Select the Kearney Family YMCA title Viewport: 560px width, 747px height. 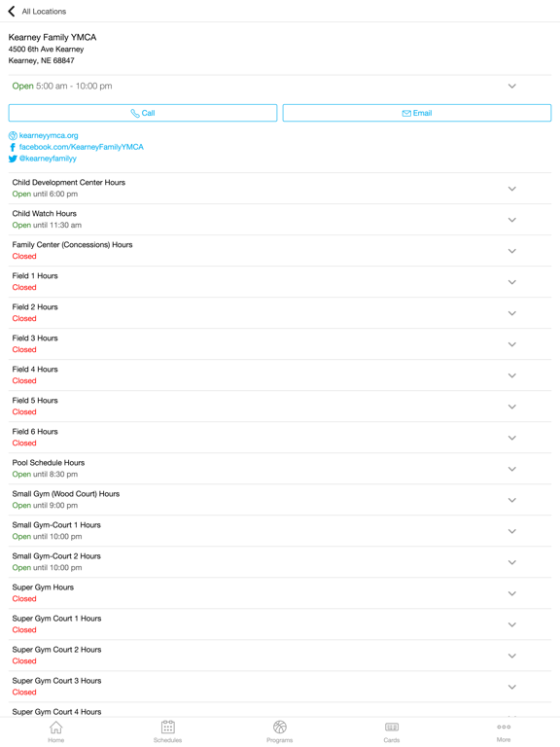[52, 37]
